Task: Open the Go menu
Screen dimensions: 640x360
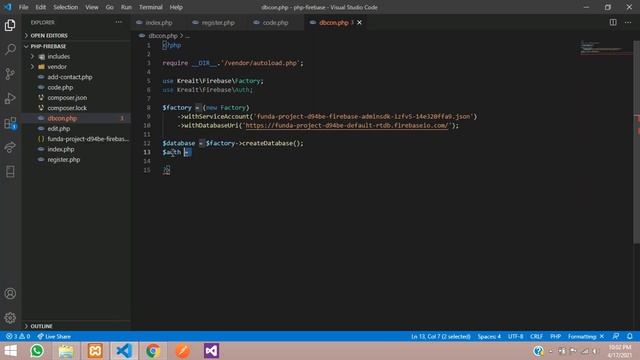Action: click(109, 7)
